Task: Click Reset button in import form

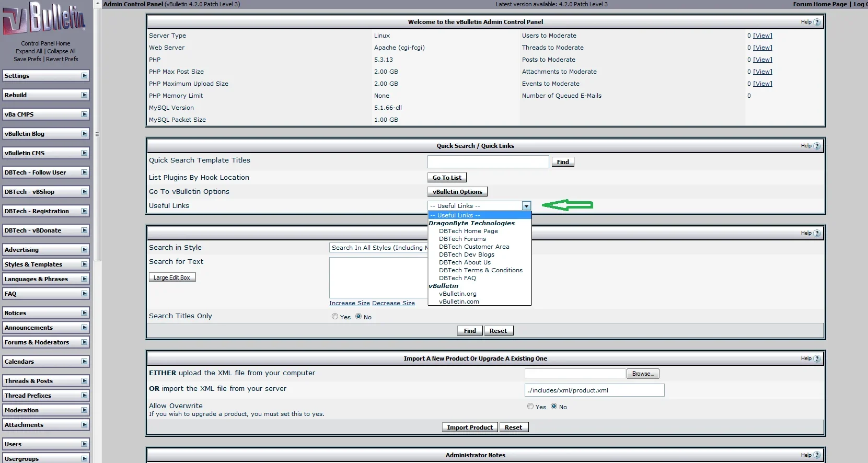Action: click(513, 427)
